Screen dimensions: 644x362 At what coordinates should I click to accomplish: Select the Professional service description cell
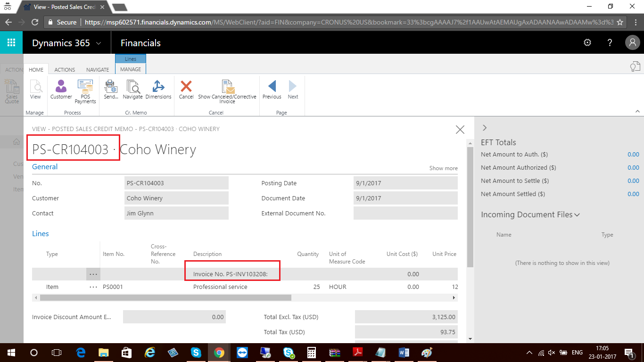coord(220,287)
